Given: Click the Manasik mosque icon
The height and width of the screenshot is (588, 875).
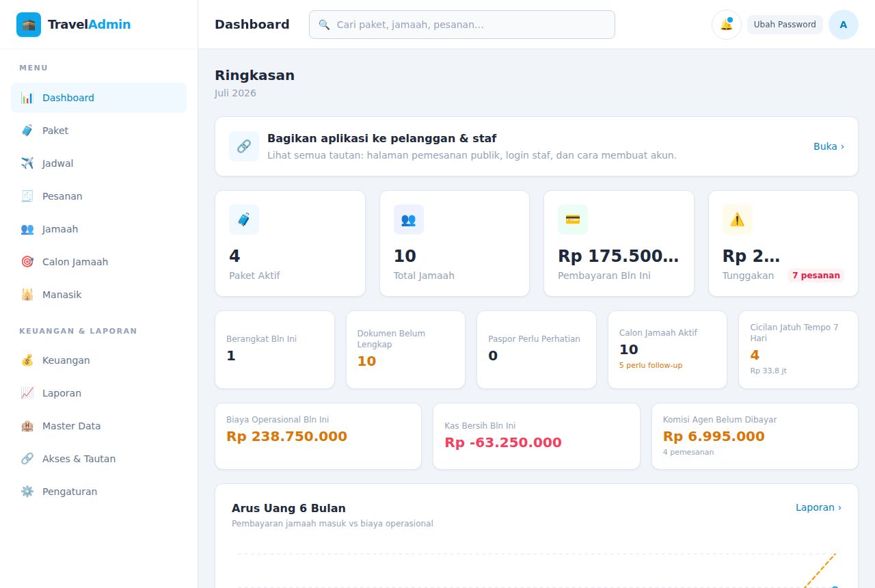Looking at the screenshot, I should pyautogui.click(x=27, y=295).
